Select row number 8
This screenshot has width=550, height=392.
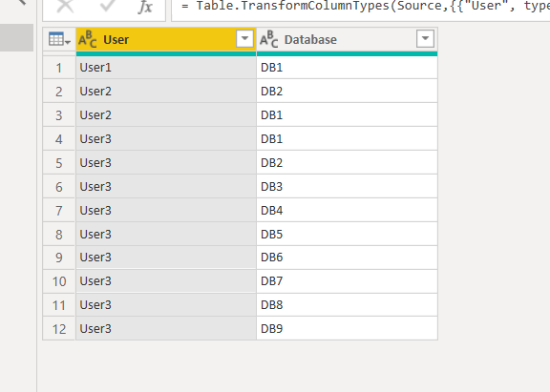59,235
